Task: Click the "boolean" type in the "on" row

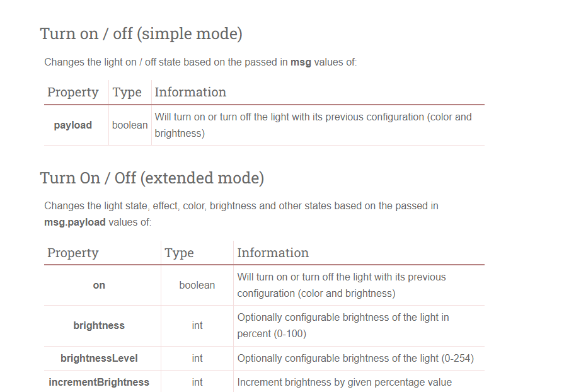Action: point(197,285)
